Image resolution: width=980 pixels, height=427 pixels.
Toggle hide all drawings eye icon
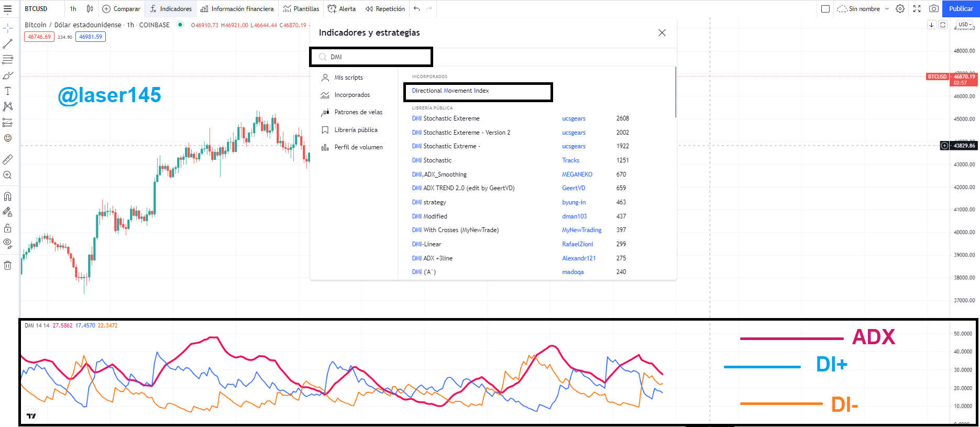(8, 243)
